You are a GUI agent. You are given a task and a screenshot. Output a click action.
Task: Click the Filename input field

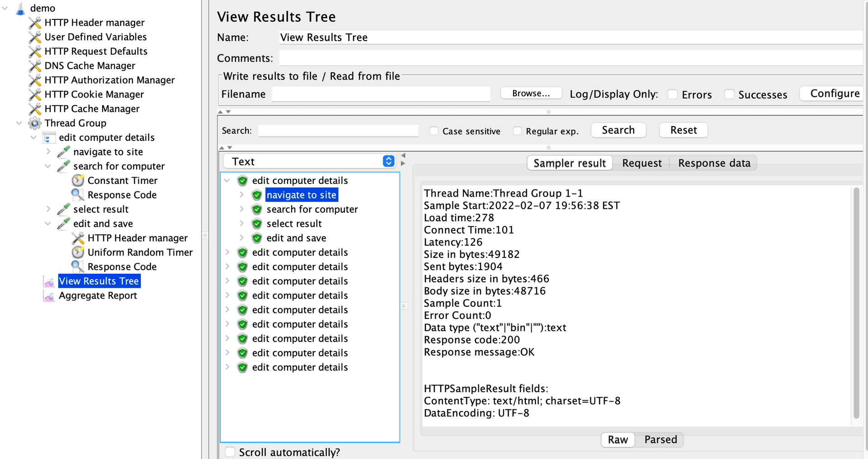[381, 94]
